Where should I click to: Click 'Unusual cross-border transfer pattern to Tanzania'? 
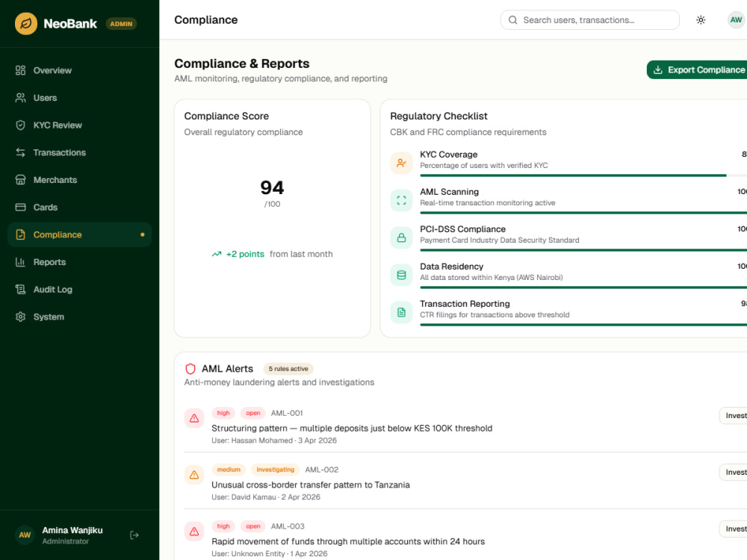(311, 485)
